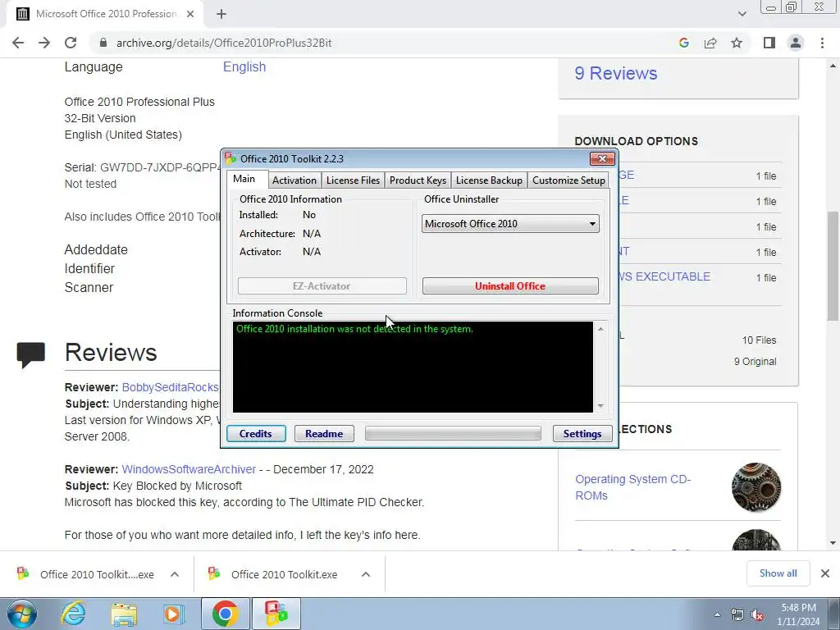Click the WS EXECUTABLE download option
840x630 pixels.
(664, 276)
